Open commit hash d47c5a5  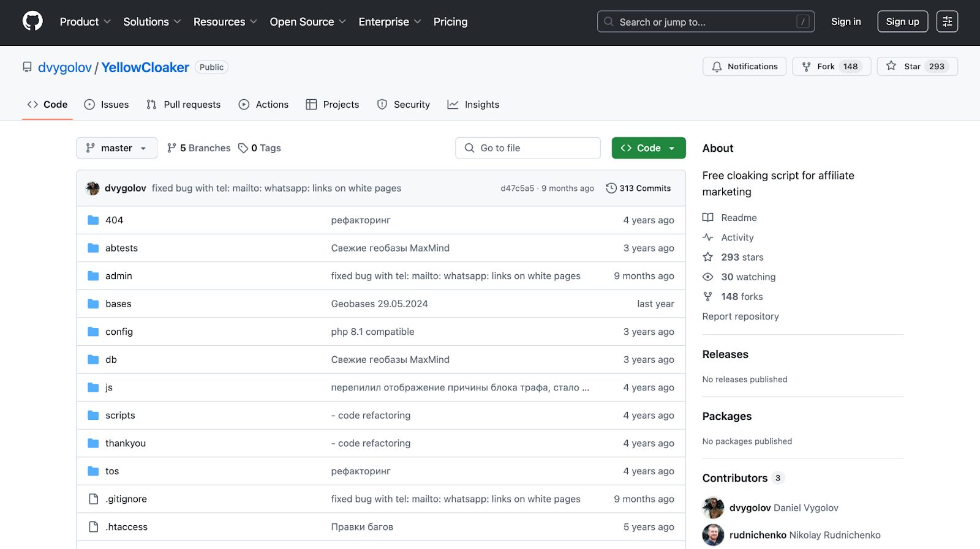point(517,189)
